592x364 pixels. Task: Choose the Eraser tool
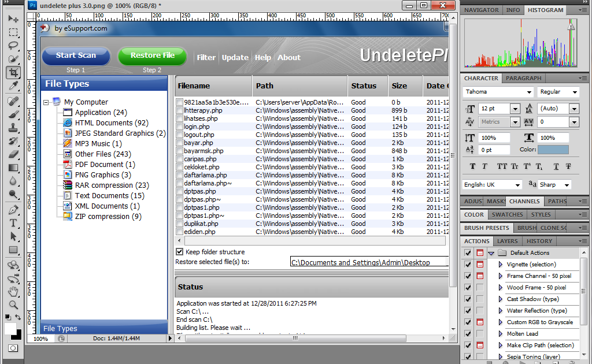coord(13,154)
